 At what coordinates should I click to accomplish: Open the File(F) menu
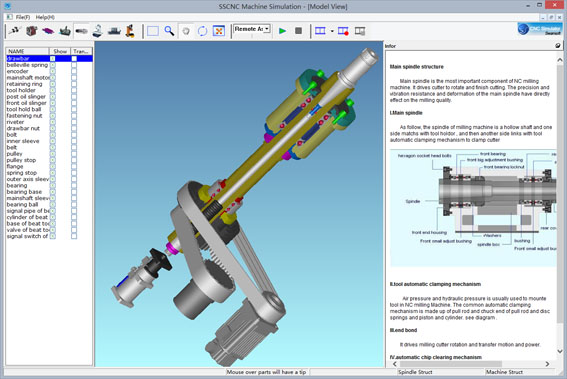tap(22, 17)
